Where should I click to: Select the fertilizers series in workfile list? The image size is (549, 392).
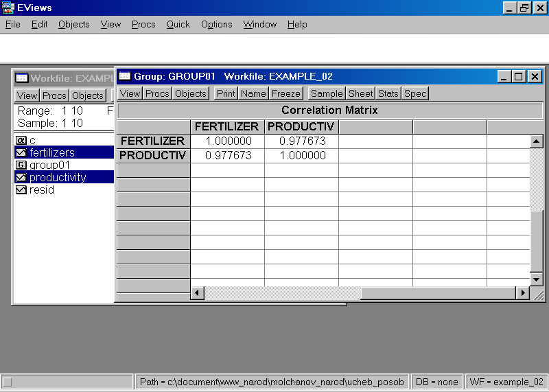click(x=64, y=152)
